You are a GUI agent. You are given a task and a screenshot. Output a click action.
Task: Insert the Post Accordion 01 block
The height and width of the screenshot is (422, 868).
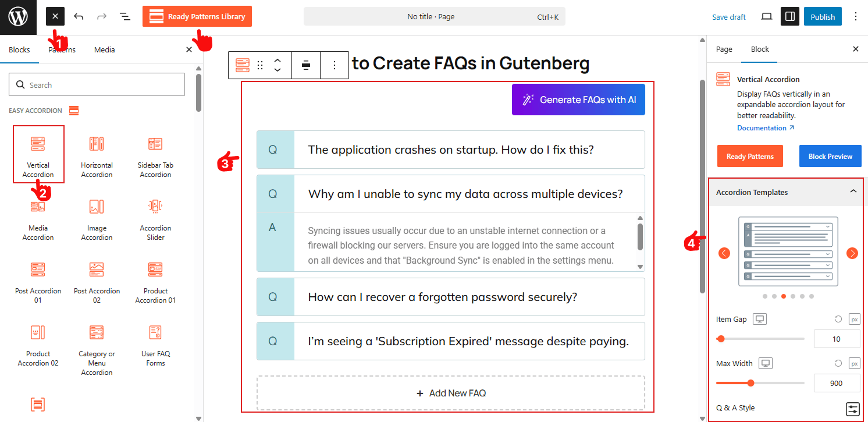(x=38, y=282)
